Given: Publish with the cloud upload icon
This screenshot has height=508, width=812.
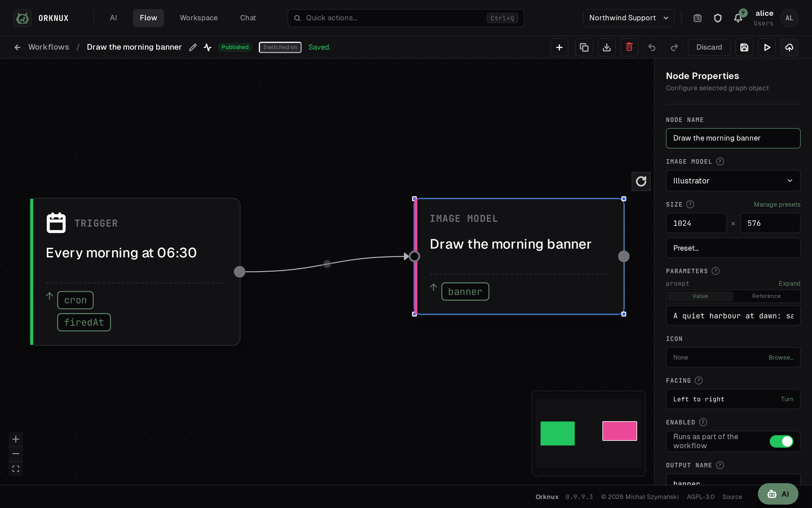Looking at the screenshot, I should click(x=789, y=47).
